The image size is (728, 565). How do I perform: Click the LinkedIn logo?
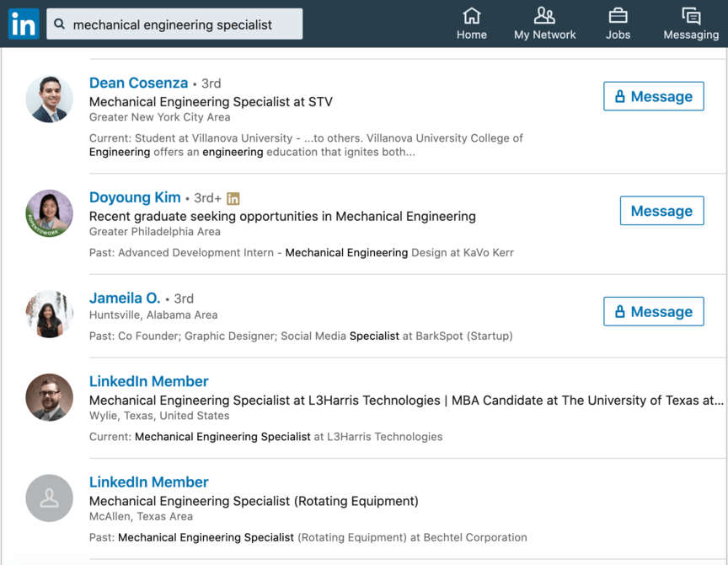click(23, 23)
